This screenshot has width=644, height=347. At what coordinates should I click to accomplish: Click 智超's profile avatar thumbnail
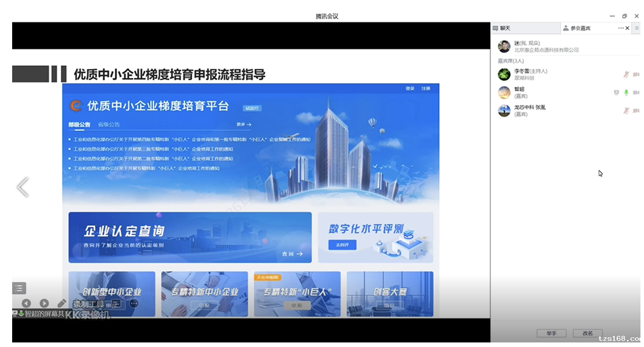click(504, 93)
